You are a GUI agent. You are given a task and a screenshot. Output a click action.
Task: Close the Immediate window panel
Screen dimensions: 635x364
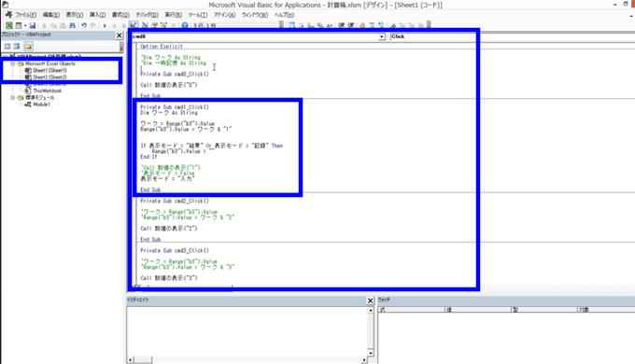370,301
